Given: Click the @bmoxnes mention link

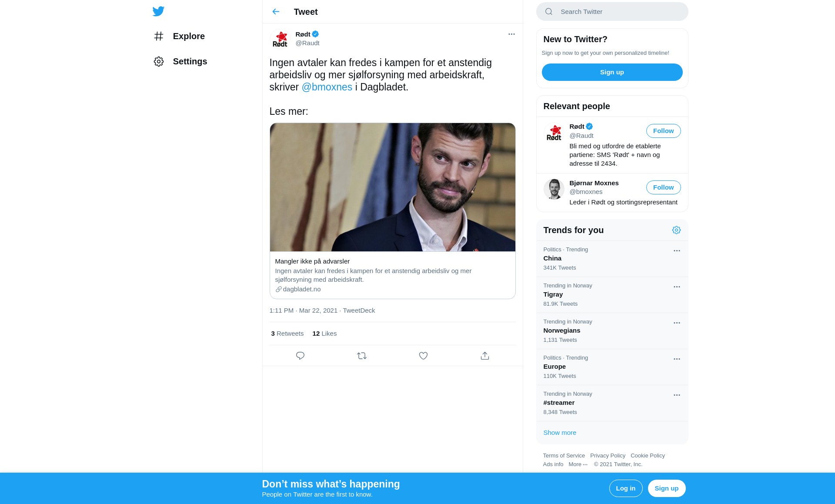Looking at the screenshot, I should click(x=327, y=87).
